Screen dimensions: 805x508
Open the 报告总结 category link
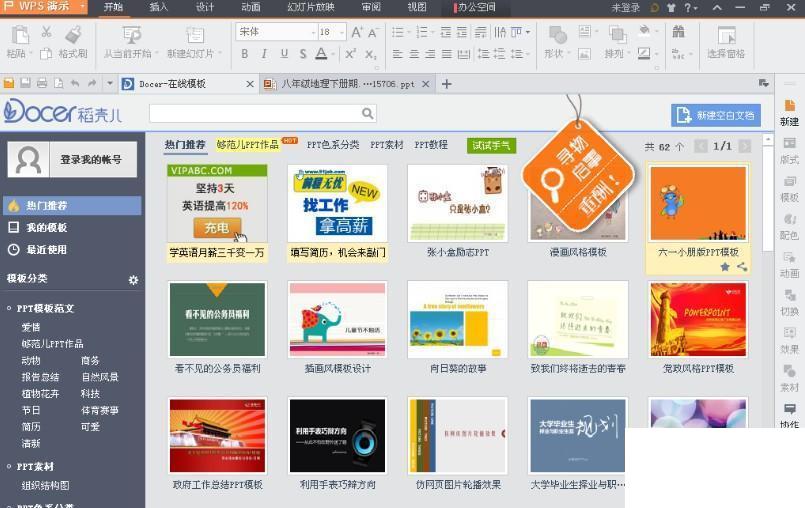click(40, 377)
